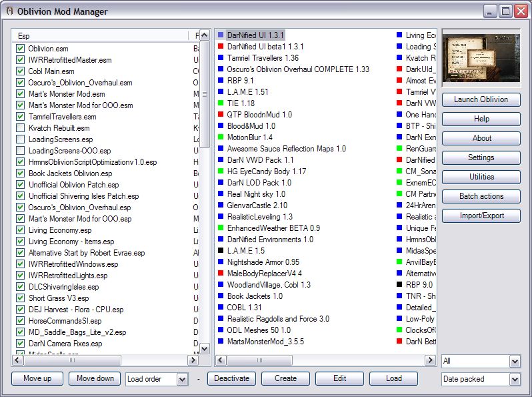Select Realistic Ragdolls and Force 3.0 entry
The width and height of the screenshot is (532, 397).
pyautogui.click(x=278, y=318)
